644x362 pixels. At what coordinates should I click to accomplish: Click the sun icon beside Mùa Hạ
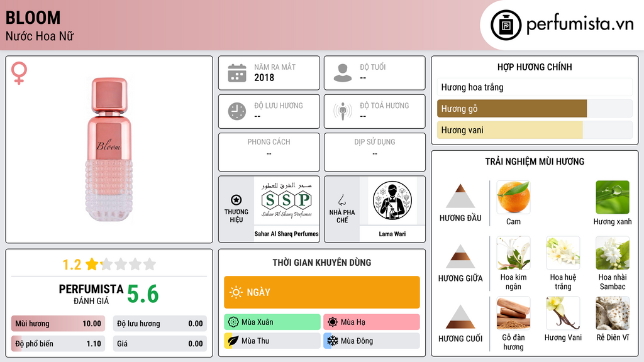coord(333,322)
